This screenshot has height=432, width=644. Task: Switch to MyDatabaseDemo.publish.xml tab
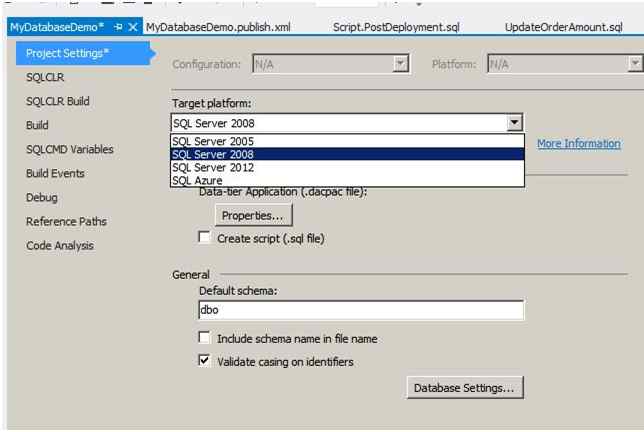218,27
